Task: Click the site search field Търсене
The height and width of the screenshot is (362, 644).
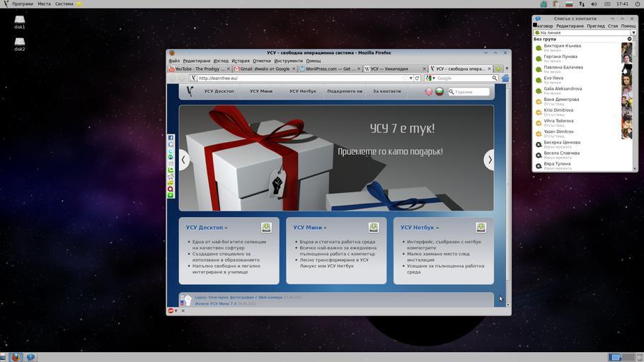Action: tap(470, 92)
